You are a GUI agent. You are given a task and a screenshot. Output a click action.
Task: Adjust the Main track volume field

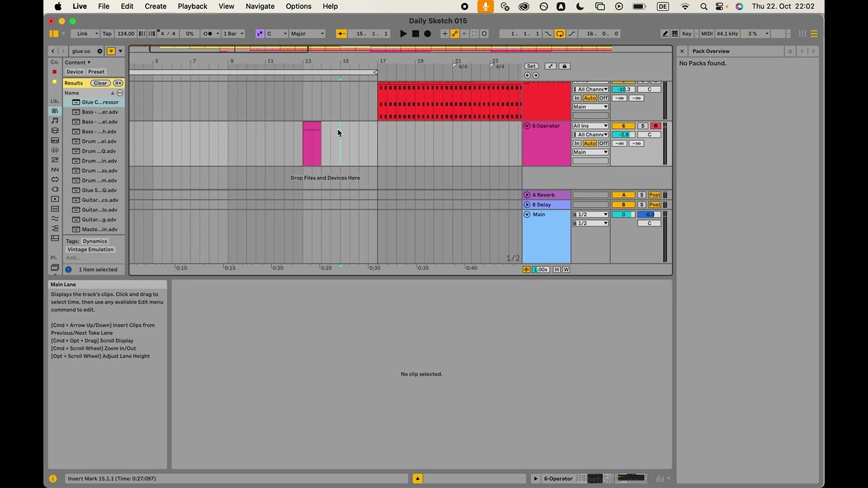click(x=623, y=215)
